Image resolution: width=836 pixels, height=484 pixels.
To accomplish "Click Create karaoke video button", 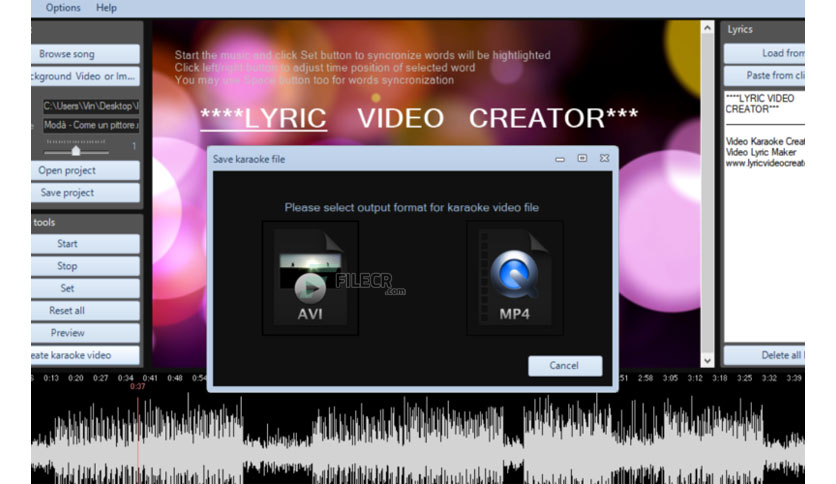I will (85, 356).
